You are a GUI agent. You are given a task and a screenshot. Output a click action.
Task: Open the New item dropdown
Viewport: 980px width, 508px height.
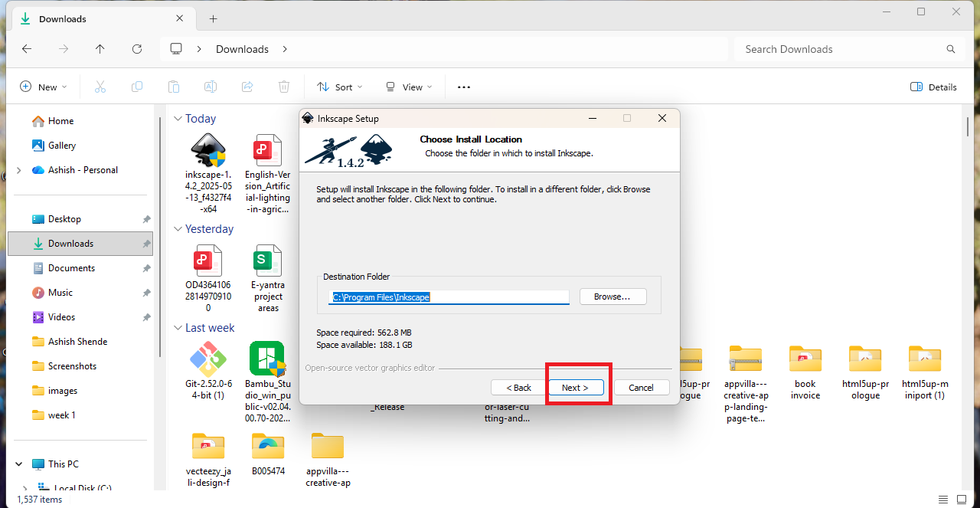click(x=44, y=87)
